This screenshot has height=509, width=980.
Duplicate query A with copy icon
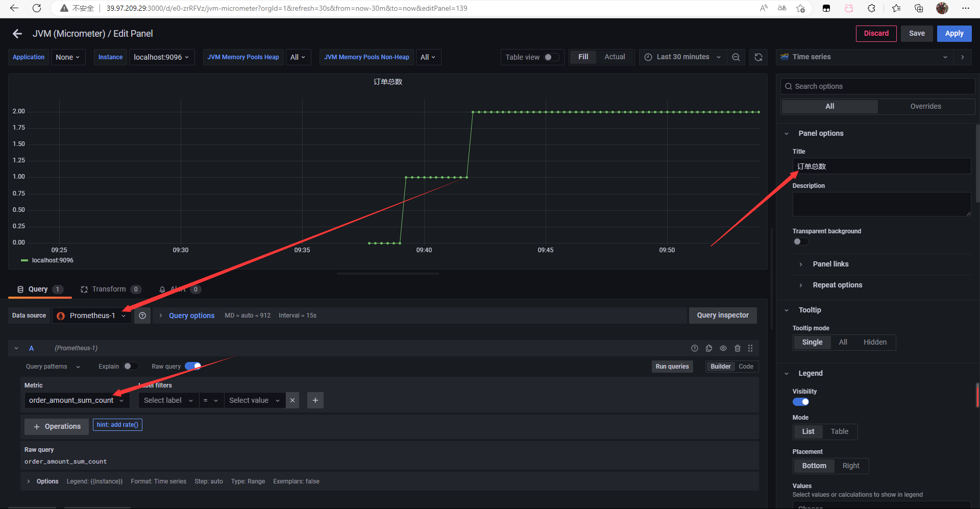[x=709, y=348]
